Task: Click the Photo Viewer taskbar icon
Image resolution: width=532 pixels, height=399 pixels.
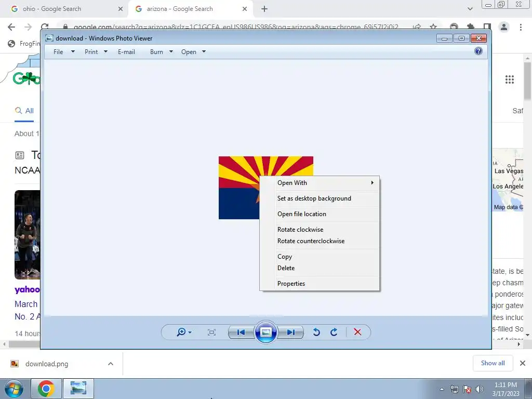Action: pos(78,389)
